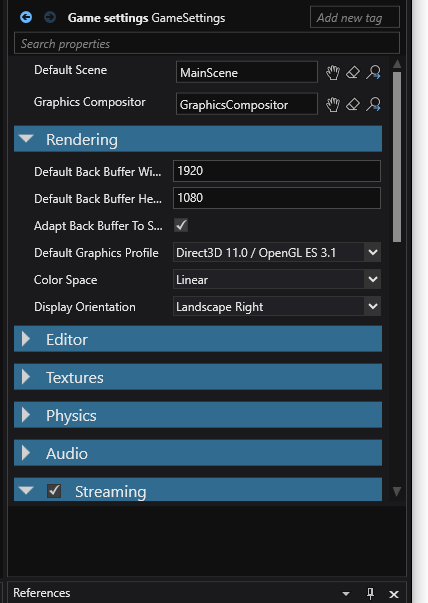The image size is (428, 603).
Task: Locate the Default Scene asset (magnifier icon)
Action: point(373,72)
